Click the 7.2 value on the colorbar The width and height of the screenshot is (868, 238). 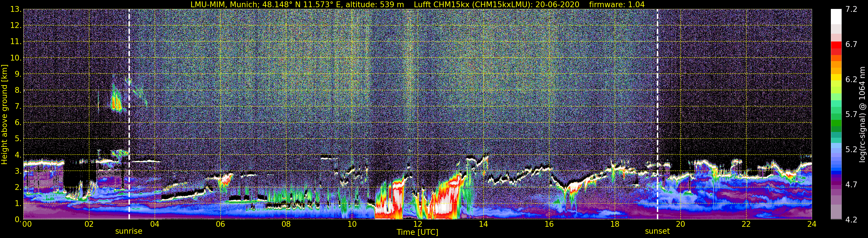coord(852,9)
